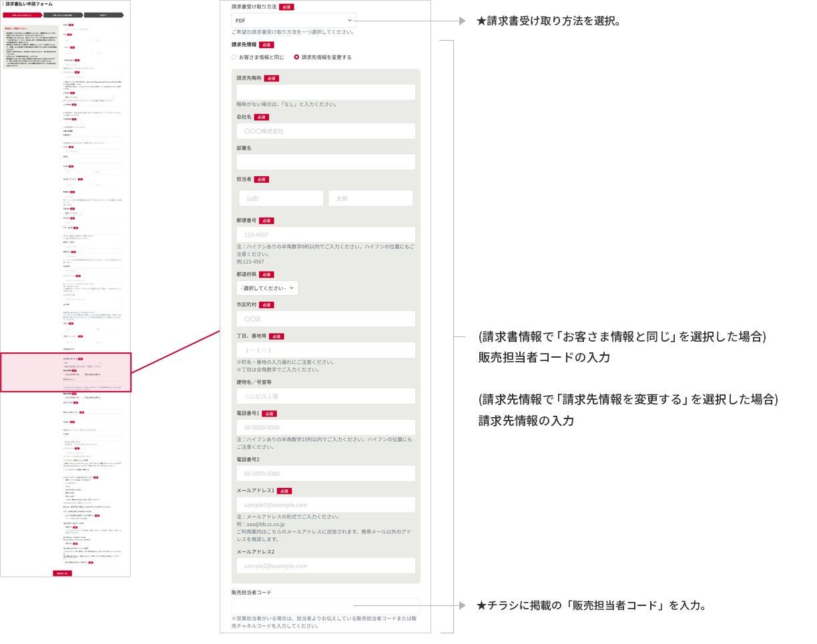Viewport: 817px width, 644px height.
Task: Focus the 市区町村 text field
Action: (326, 319)
